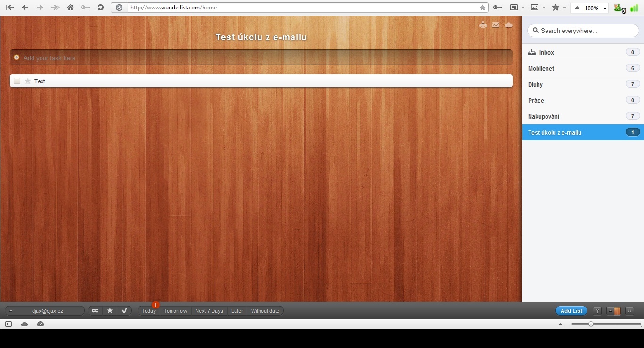Open the wooden background theme picker

coord(618,311)
